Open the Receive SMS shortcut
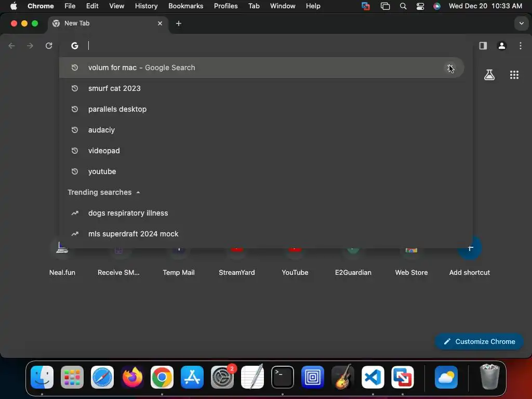532x399 pixels. click(118, 260)
